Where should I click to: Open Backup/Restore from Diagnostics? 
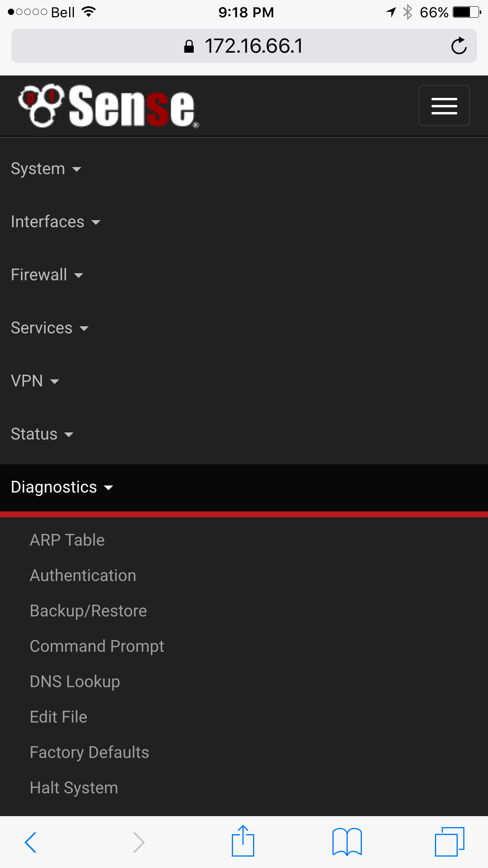tap(88, 611)
